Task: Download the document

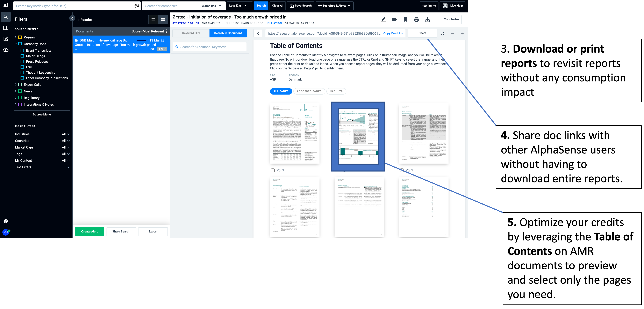Action: point(428,20)
